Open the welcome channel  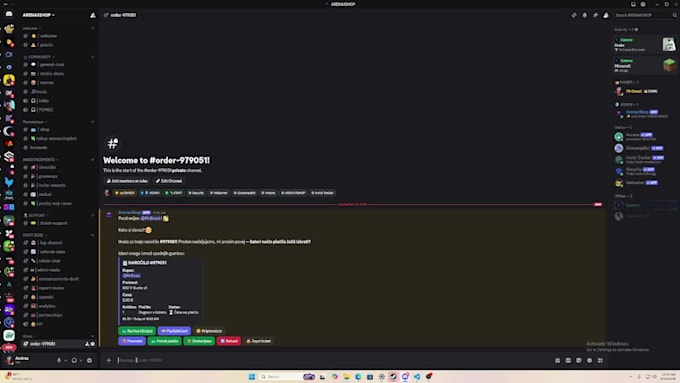pyautogui.click(x=59, y=36)
